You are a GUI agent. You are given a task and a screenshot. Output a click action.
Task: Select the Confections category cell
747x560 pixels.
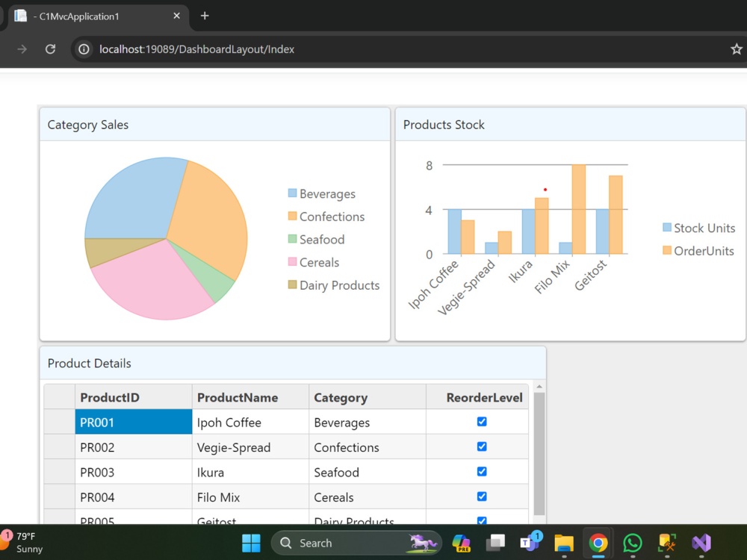tap(368, 447)
